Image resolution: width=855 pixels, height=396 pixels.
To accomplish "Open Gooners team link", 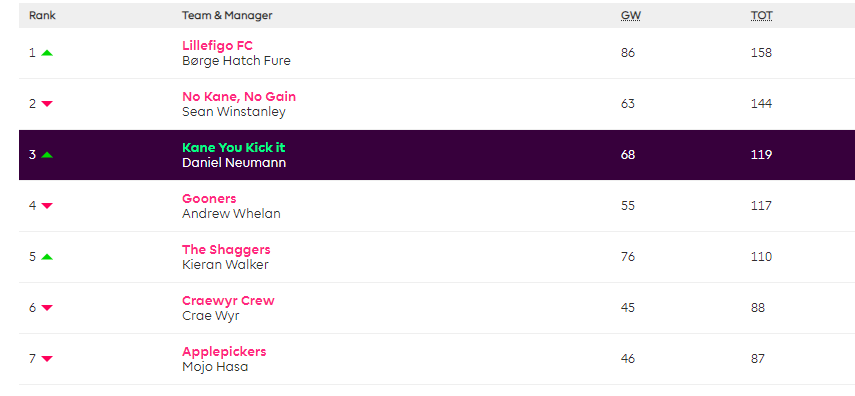I will 209,199.
